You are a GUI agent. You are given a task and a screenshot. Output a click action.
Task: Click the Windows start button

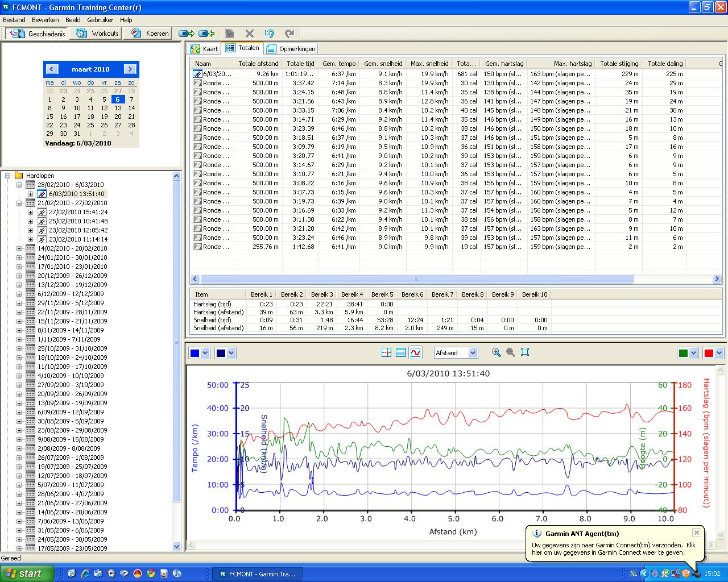tap(27, 573)
